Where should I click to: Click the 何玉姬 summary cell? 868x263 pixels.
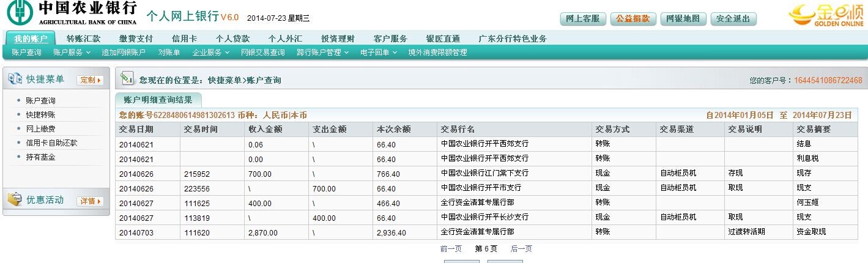click(826, 203)
